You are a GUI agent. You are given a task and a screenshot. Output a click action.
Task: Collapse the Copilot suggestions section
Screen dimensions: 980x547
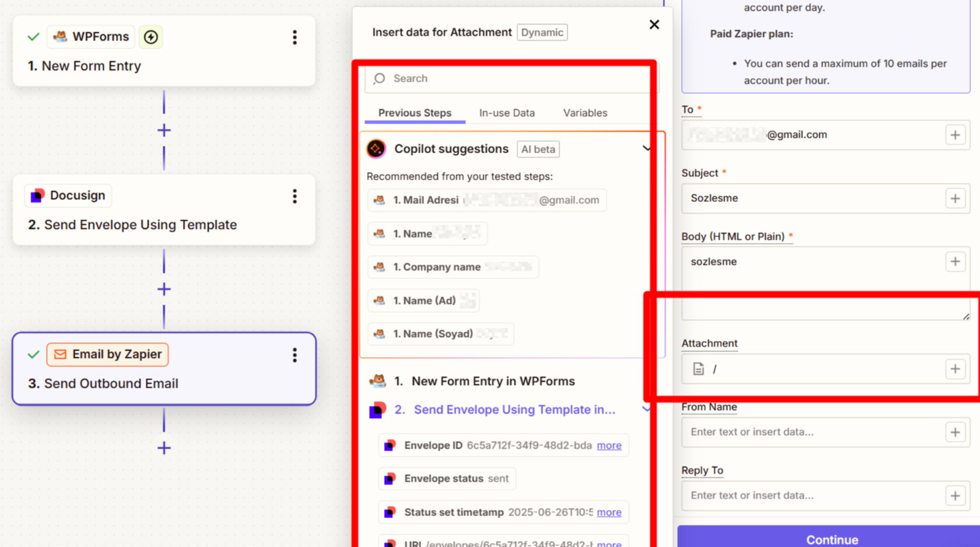pyautogui.click(x=647, y=148)
